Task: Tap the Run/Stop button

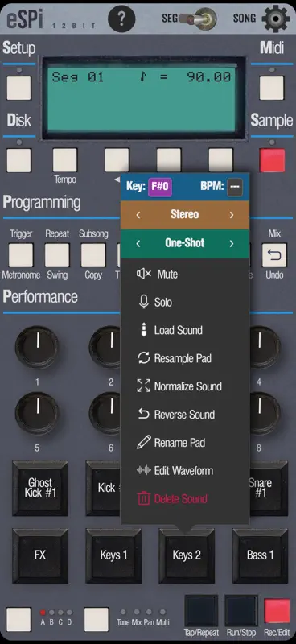Action: [241, 610]
